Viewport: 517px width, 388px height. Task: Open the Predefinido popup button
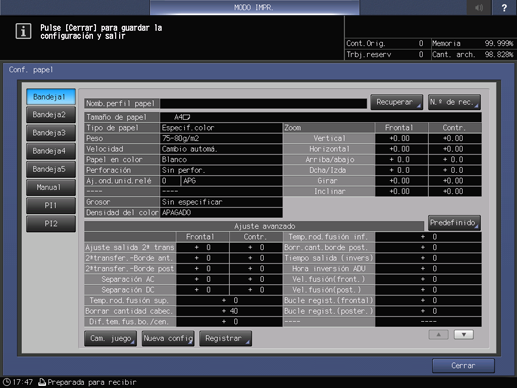[x=454, y=223]
